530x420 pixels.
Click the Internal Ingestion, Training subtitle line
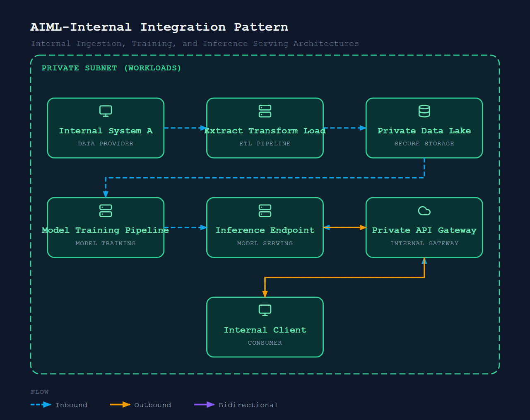(195, 44)
